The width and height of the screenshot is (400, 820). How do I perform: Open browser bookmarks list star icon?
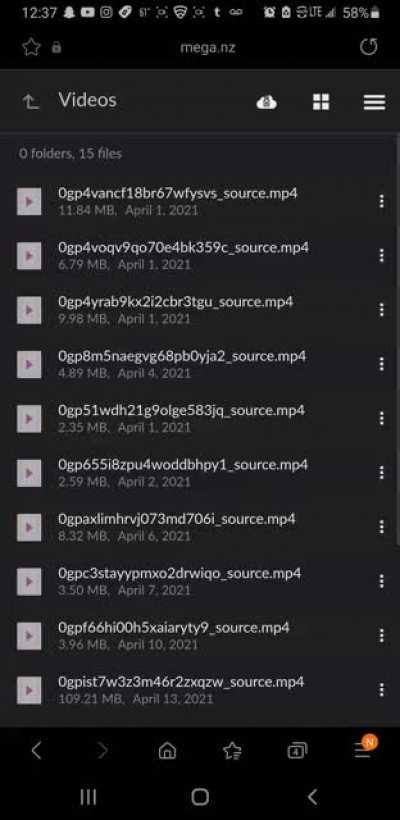click(232, 751)
